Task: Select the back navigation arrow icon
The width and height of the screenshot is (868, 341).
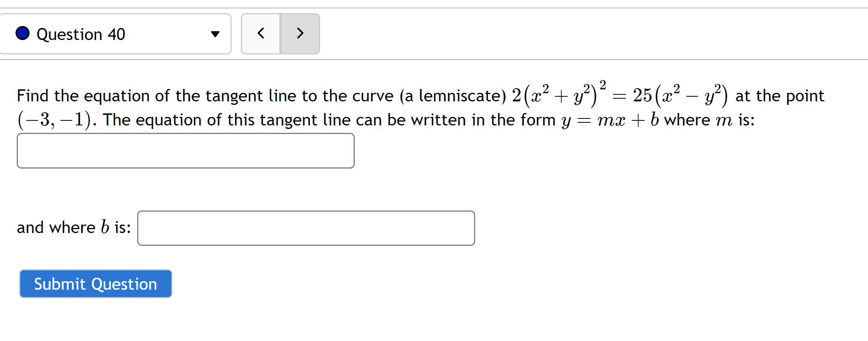Action: tap(260, 34)
